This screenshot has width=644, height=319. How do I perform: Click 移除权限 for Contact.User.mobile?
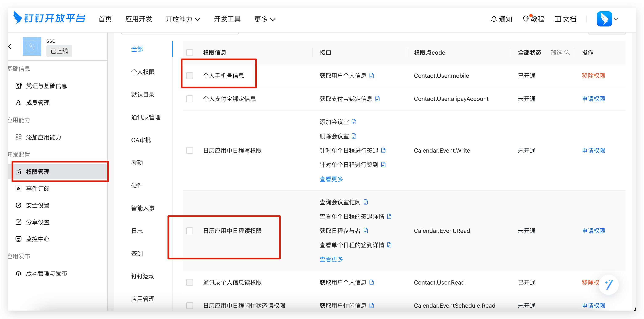(593, 76)
